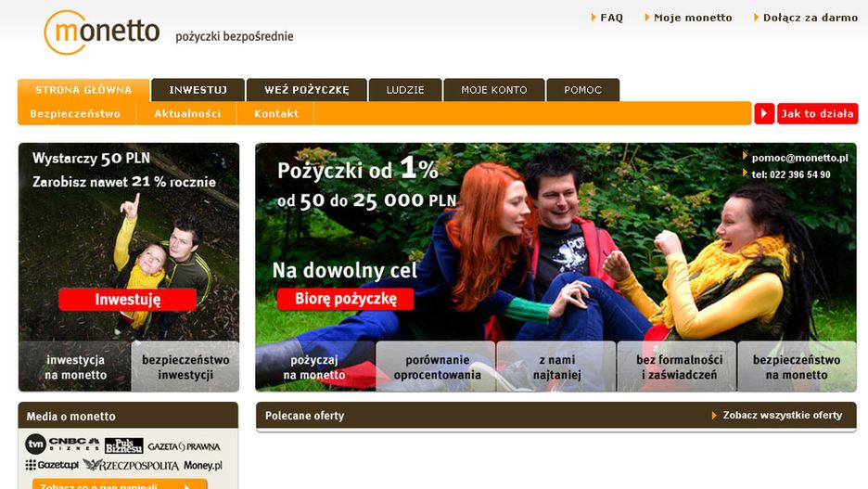868x489 pixels.
Task: Open the Weź pożyczkę tab
Action: click(x=307, y=90)
